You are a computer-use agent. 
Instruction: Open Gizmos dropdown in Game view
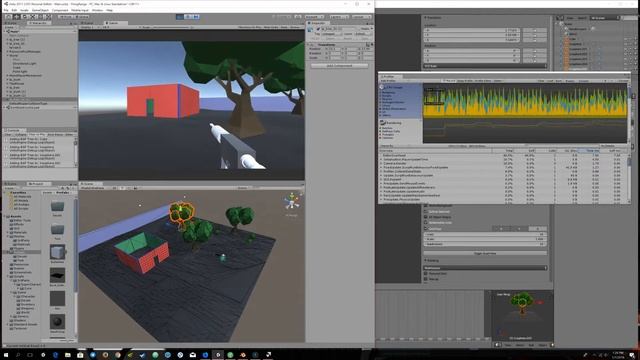296,27
